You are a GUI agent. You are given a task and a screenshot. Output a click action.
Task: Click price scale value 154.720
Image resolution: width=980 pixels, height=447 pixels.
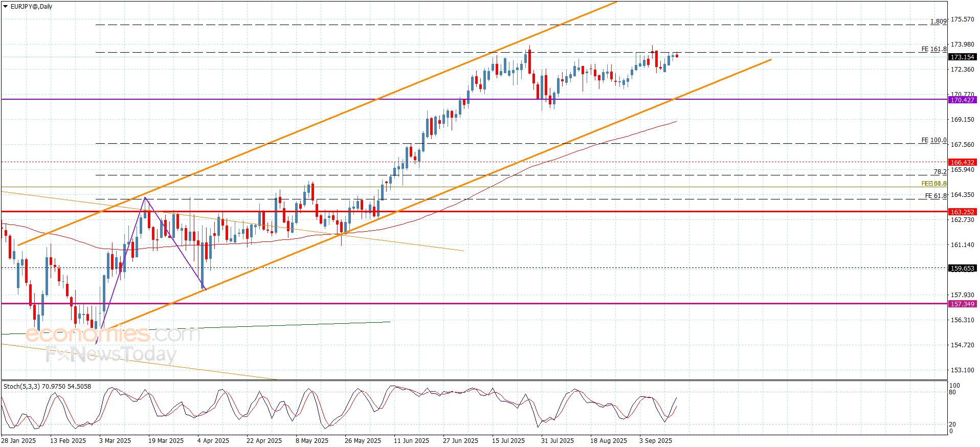tap(962, 345)
